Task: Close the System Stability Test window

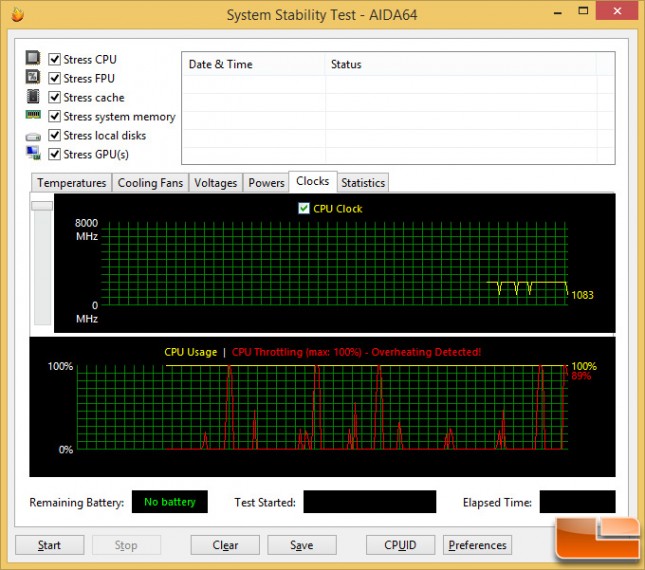Action: [x=617, y=11]
